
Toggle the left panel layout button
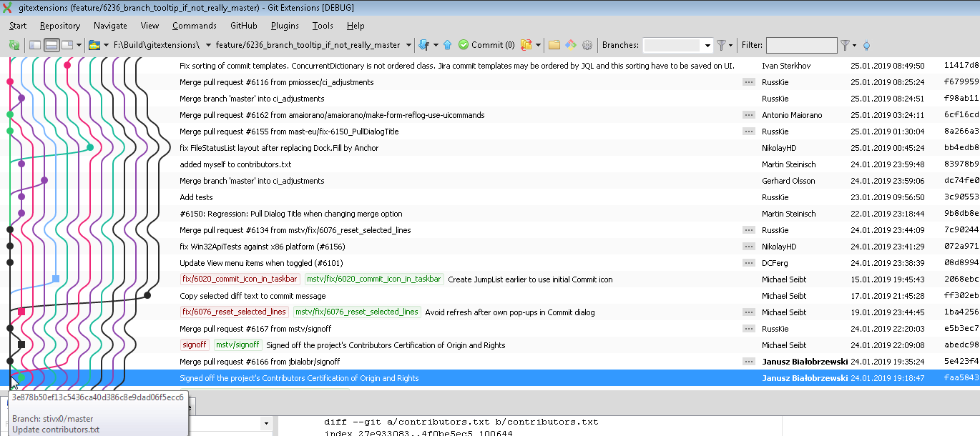pos(34,45)
